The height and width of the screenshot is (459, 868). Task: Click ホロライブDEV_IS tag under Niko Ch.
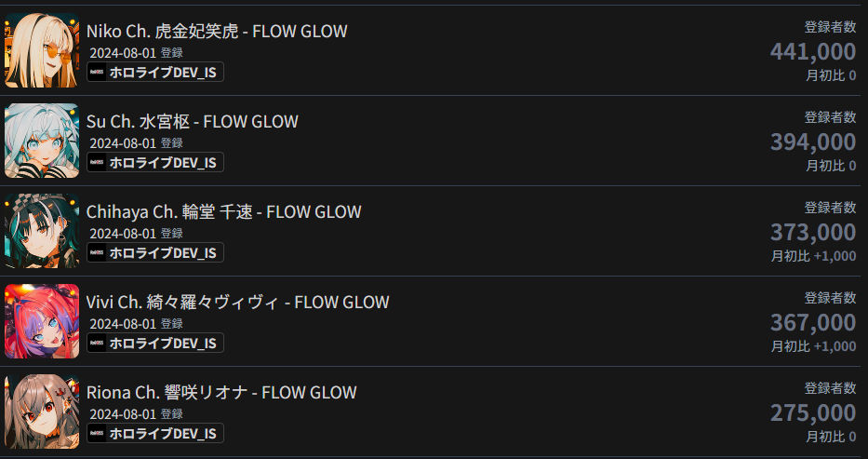click(x=155, y=72)
